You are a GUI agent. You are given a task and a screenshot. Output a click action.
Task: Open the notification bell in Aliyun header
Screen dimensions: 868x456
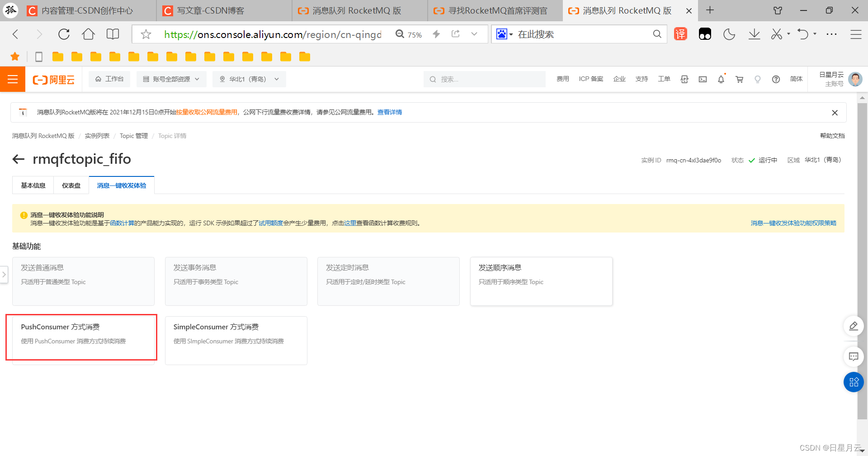click(721, 79)
